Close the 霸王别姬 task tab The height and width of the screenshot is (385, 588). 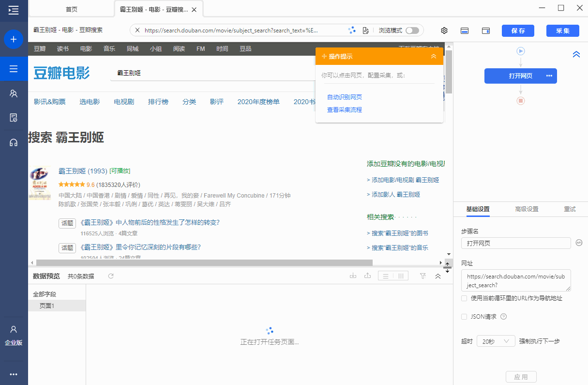pyautogui.click(x=194, y=10)
